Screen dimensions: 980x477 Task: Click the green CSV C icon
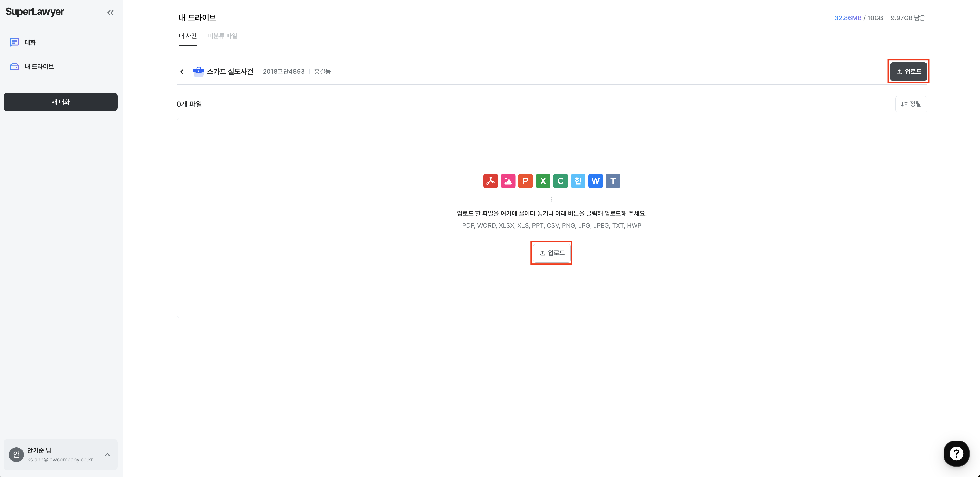pyautogui.click(x=560, y=181)
